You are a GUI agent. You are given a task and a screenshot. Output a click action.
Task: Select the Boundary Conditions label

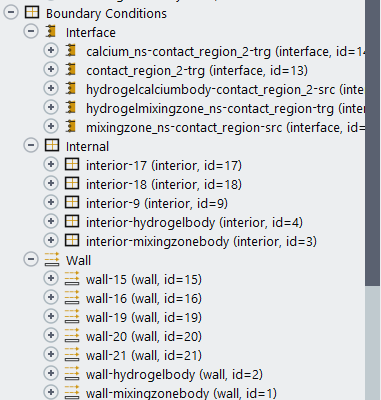pos(106,14)
